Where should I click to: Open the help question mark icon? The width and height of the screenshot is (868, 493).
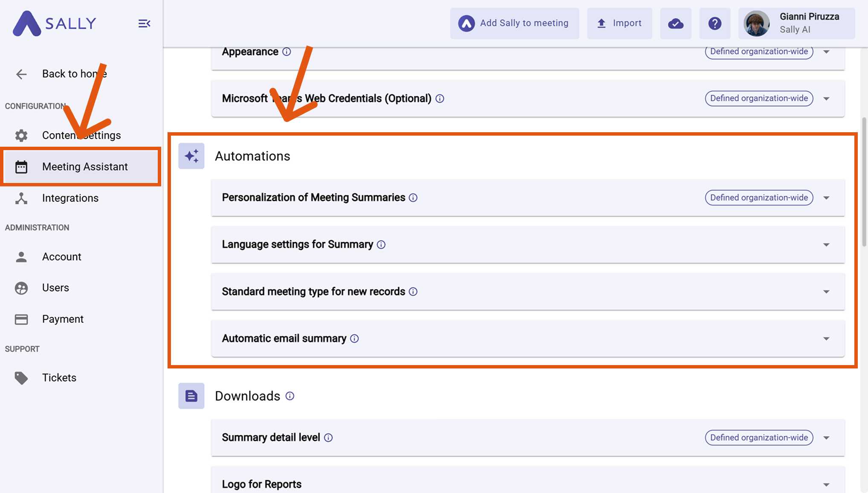(x=715, y=23)
